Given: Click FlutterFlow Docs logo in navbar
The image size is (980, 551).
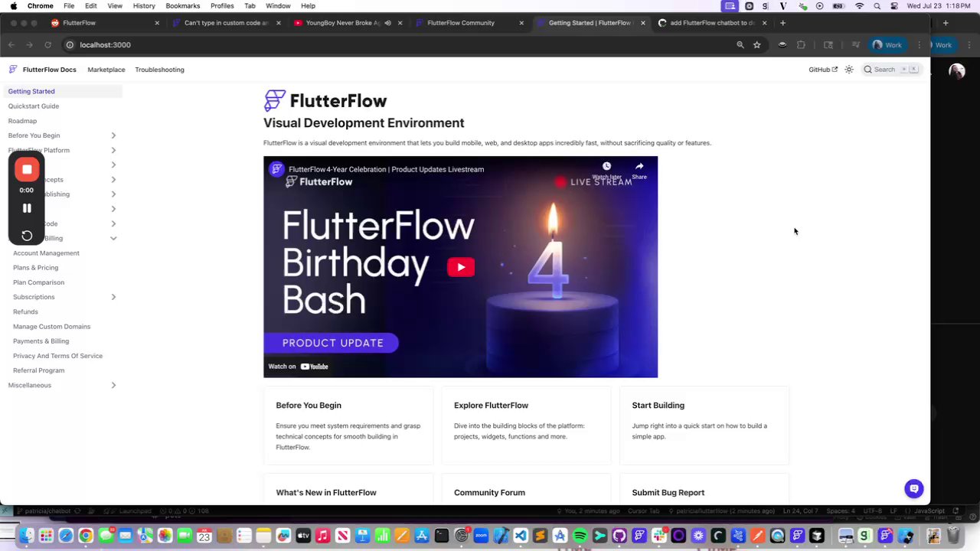Looking at the screenshot, I should pyautogui.click(x=43, y=70).
